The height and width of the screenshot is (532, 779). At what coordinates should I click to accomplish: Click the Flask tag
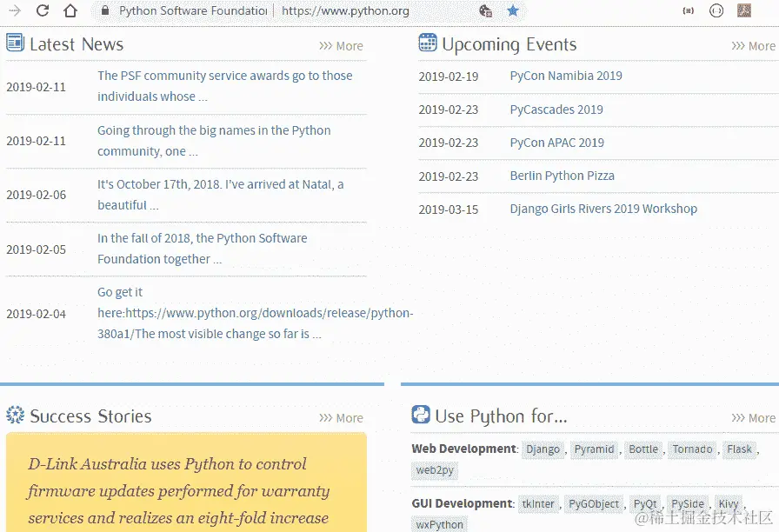(x=739, y=449)
